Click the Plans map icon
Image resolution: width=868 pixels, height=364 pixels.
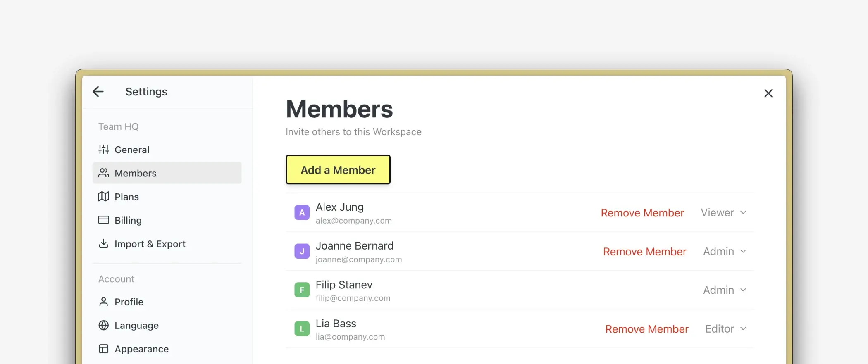103,197
